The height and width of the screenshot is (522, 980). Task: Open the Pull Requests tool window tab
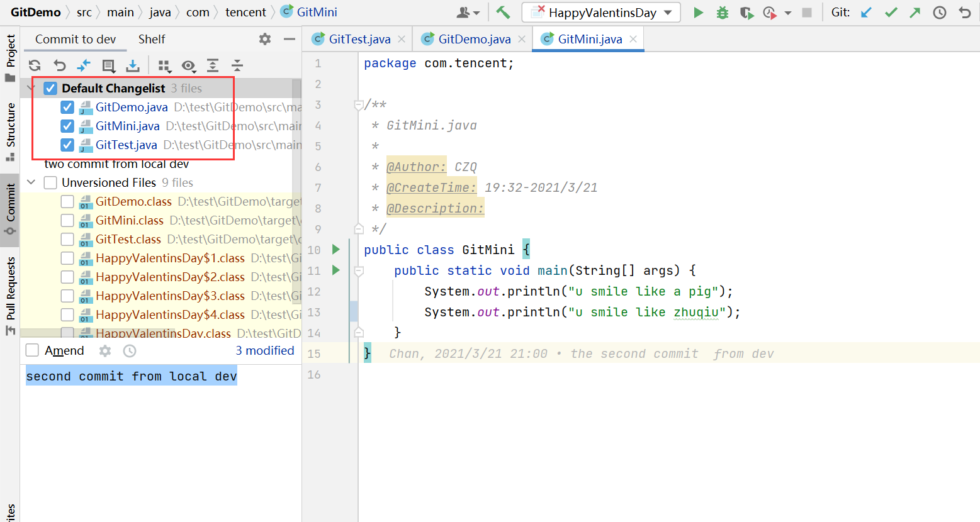point(10,296)
